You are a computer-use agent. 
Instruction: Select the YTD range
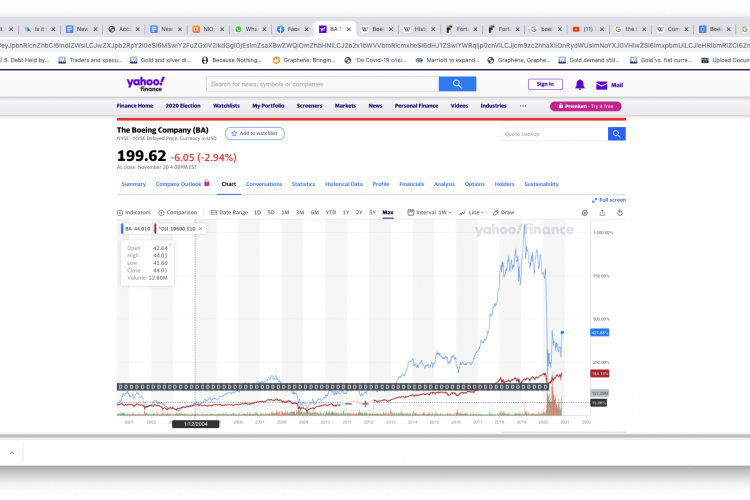click(331, 212)
